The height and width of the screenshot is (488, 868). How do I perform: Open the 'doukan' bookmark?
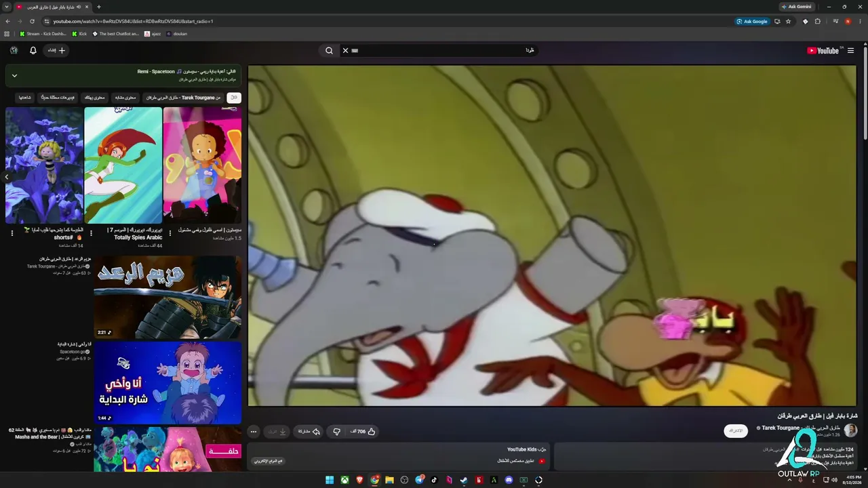pyautogui.click(x=176, y=33)
